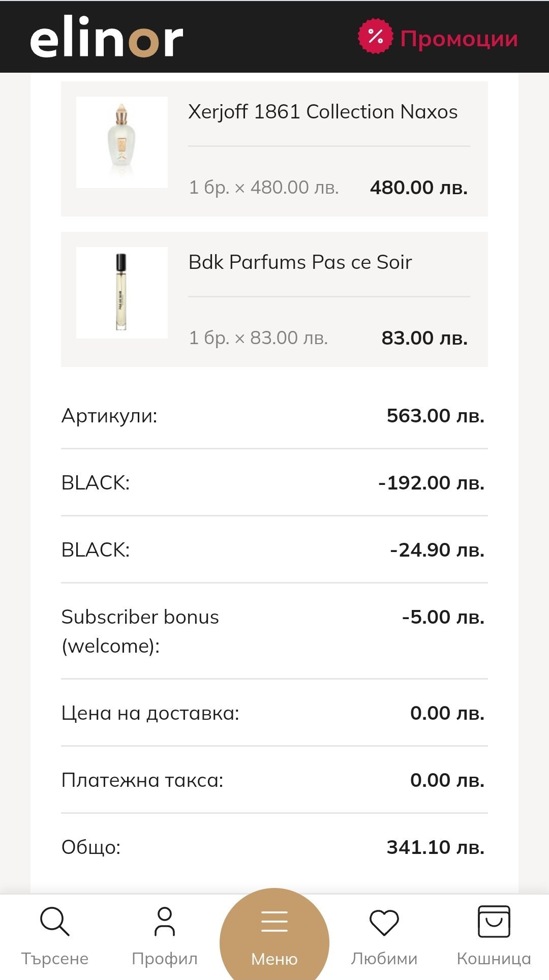The width and height of the screenshot is (549, 980).
Task: Tap the Xerjoff Naxos bottle thumbnail
Action: coord(122,142)
